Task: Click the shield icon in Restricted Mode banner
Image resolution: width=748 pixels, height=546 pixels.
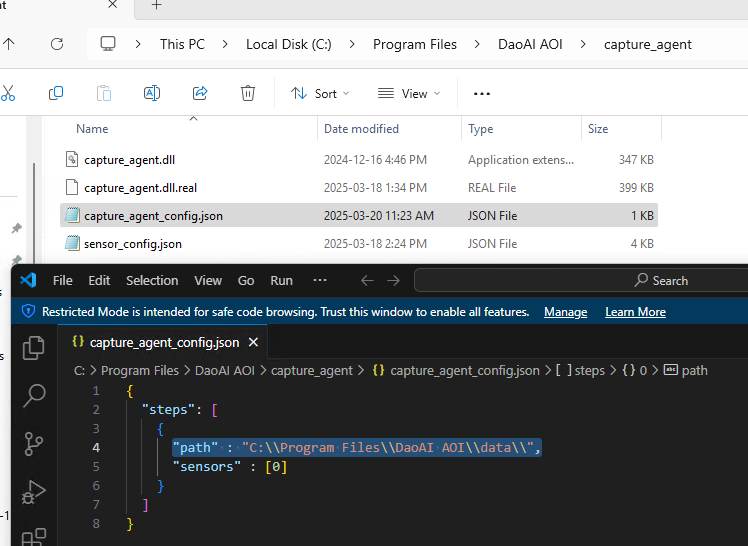Action: 28,311
